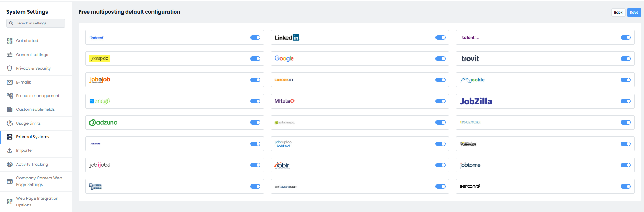Screen dimensions: 644x212
Task: Click the JobZilla logo
Action: point(476,101)
